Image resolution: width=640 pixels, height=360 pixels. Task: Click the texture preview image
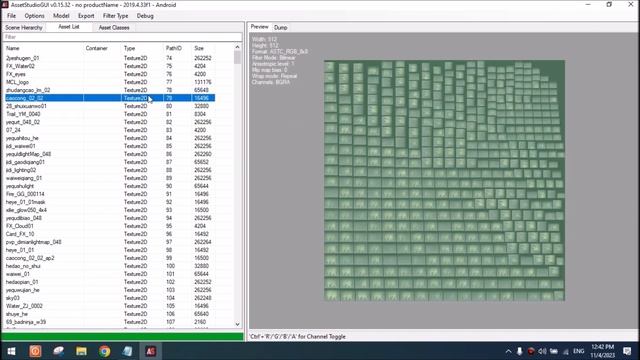pos(444,180)
